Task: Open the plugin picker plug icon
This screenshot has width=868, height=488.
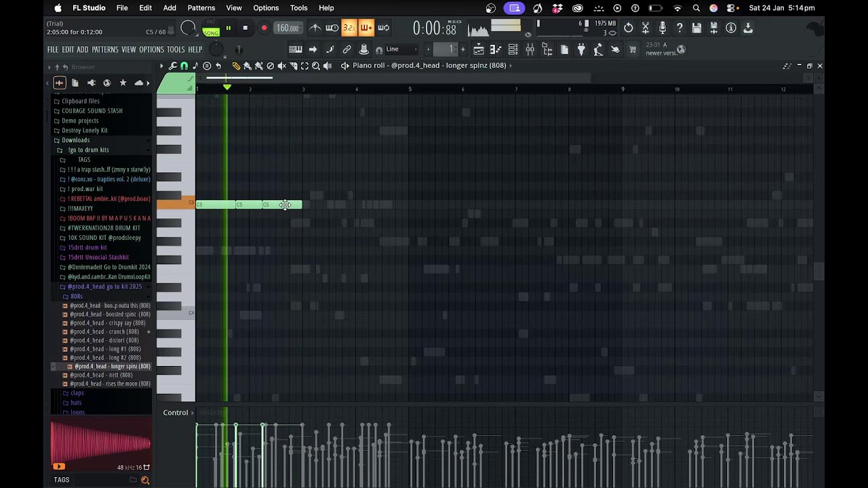Action: [581, 49]
